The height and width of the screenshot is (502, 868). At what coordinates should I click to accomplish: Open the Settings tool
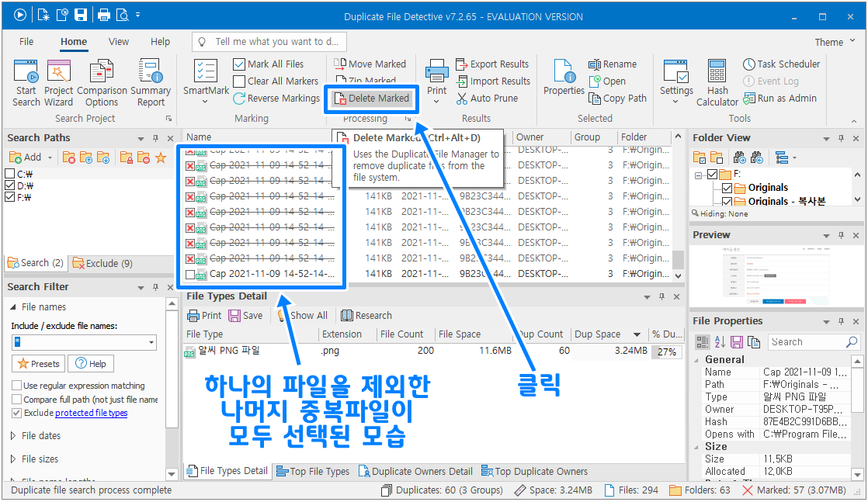pyautogui.click(x=676, y=82)
